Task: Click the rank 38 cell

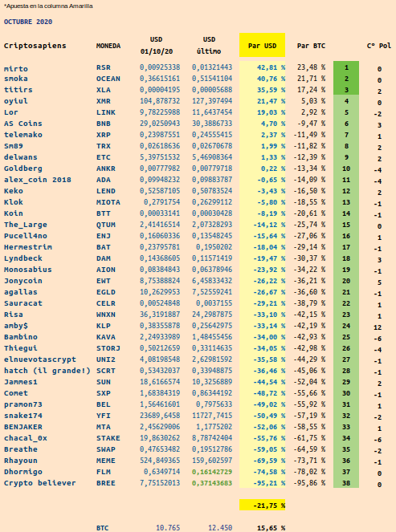Action: (x=346, y=482)
